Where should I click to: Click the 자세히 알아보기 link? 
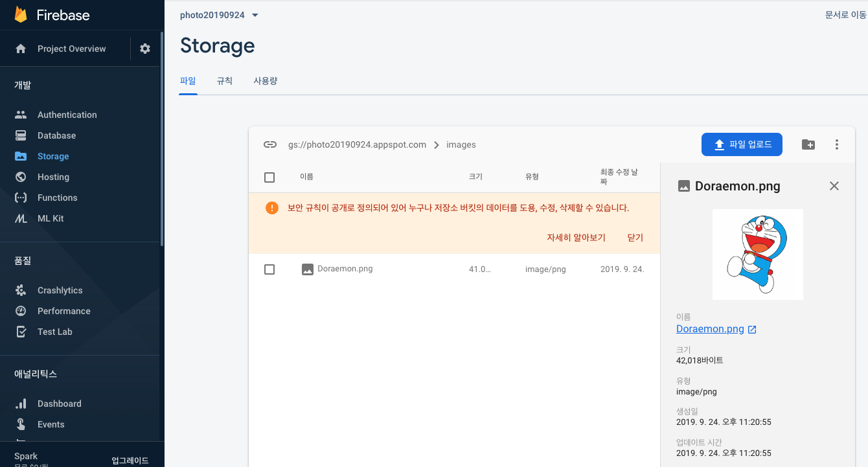click(x=576, y=238)
